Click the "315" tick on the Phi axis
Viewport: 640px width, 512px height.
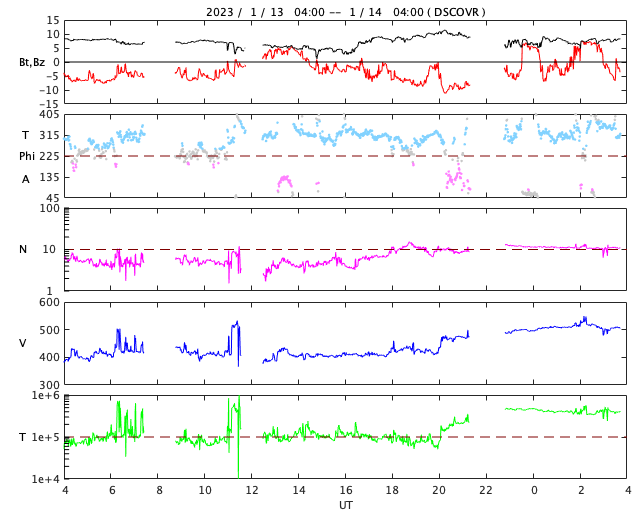pyautogui.click(x=49, y=135)
